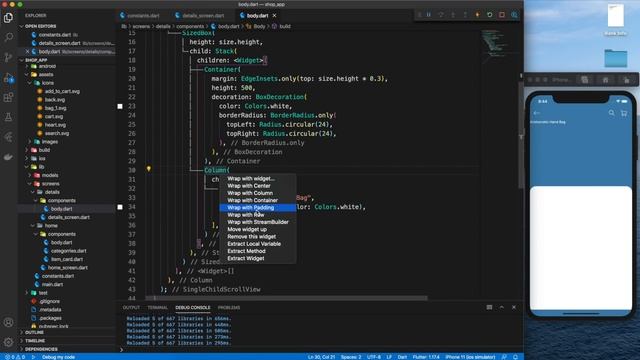The width and height of the screenshot is (640, 360).
Task: Choose Wrap with Center from the menu
Action: [x=258, y=186]
